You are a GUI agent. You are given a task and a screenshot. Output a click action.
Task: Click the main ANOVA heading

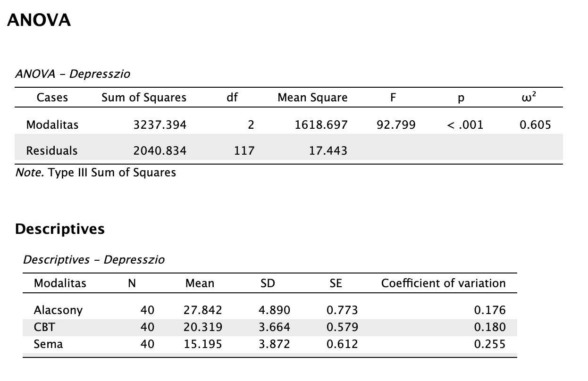point(39,20)
